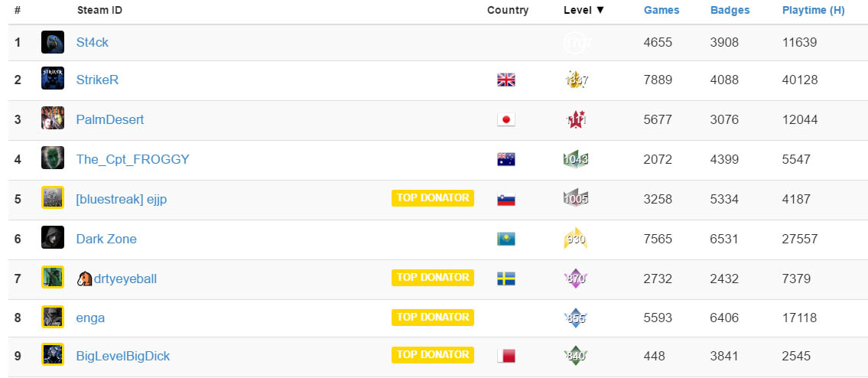Viewport: 868px width, 378px height.
Task: Sort the table by Level column
Action: click(x=584, y=10)
